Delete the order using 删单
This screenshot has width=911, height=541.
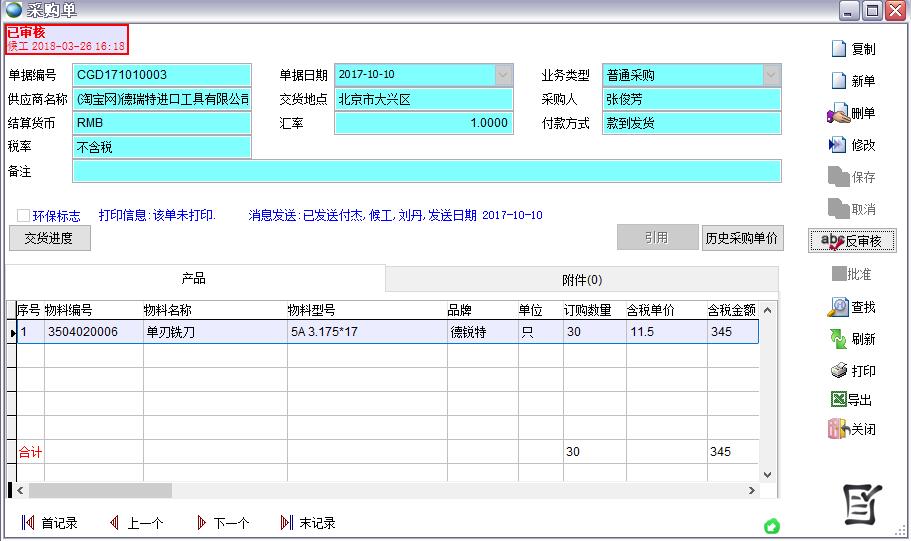click(839, 113)
